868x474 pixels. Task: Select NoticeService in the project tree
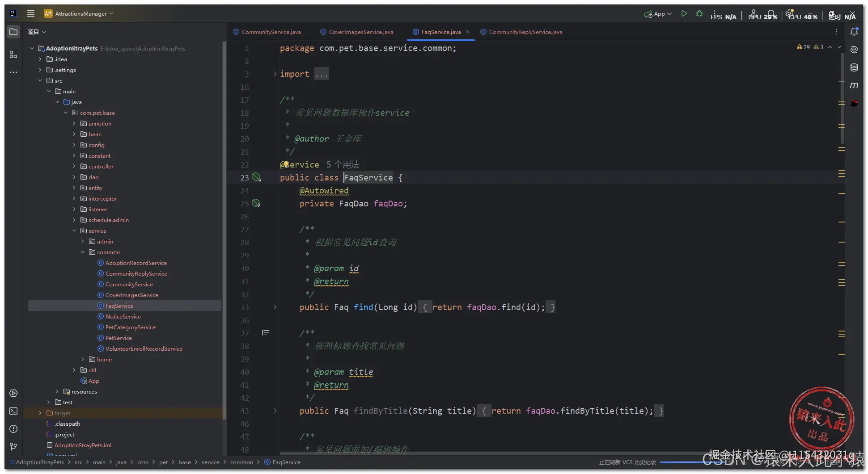tap(123, 316)
